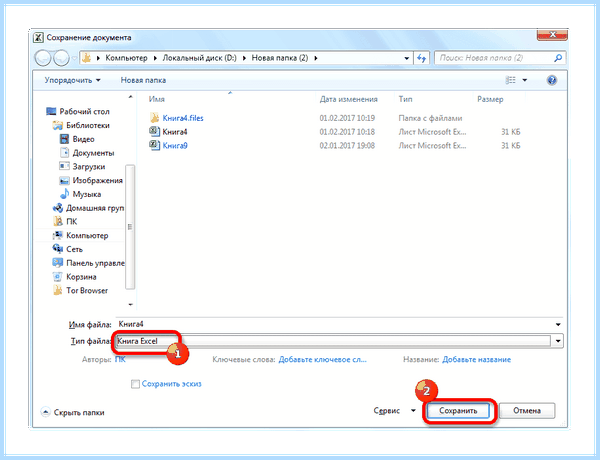Screen dimensions: 600x460
Task: Click the Excel icon in title bar
Action: (x=38, y=38)
